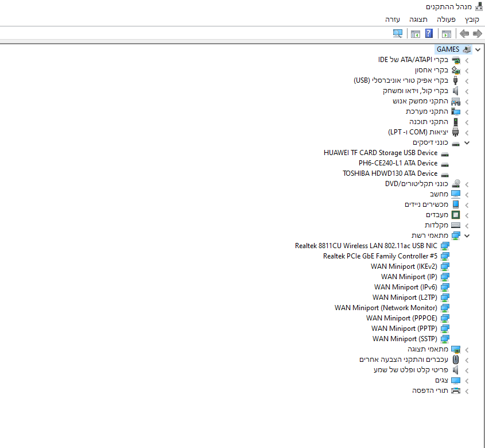Click the mice and pointing devices icon

click(x=456, y=360)
